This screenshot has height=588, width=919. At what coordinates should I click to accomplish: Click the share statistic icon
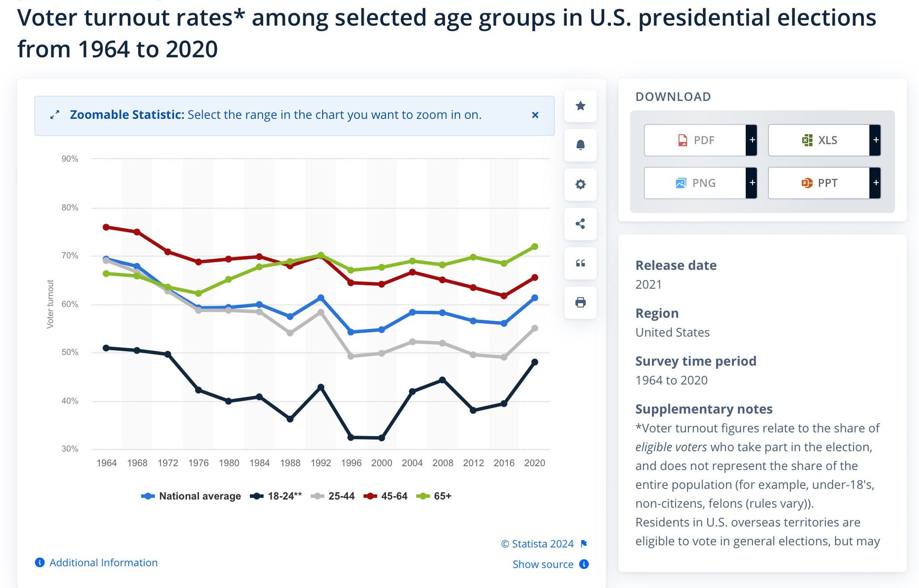click(x=580, y=224)
